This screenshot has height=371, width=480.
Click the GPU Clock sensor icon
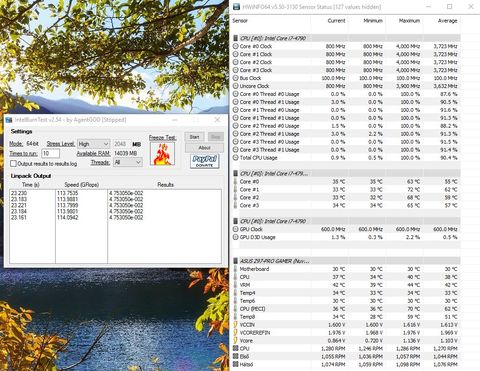pos(235,229)
